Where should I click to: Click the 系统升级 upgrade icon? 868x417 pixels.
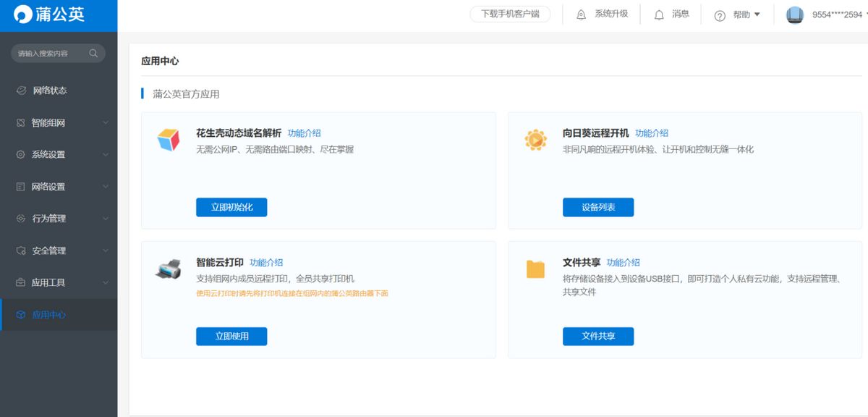click(x=582, y=15)
